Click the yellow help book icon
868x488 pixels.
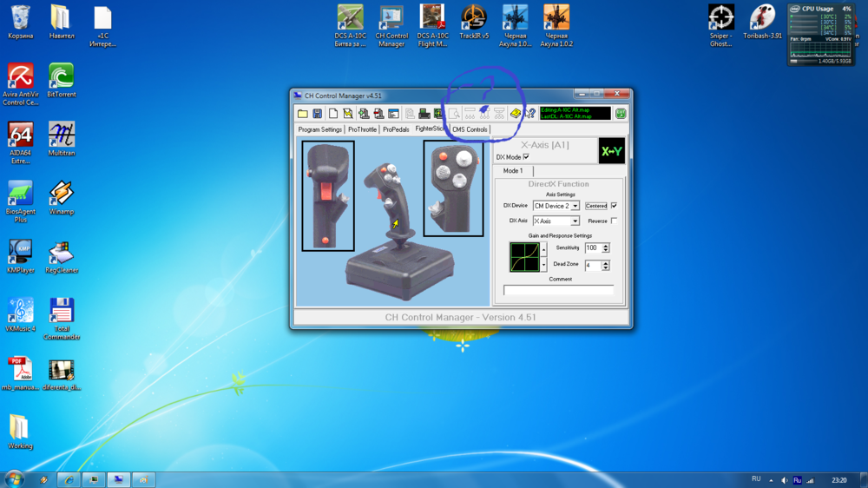[516, 114]
